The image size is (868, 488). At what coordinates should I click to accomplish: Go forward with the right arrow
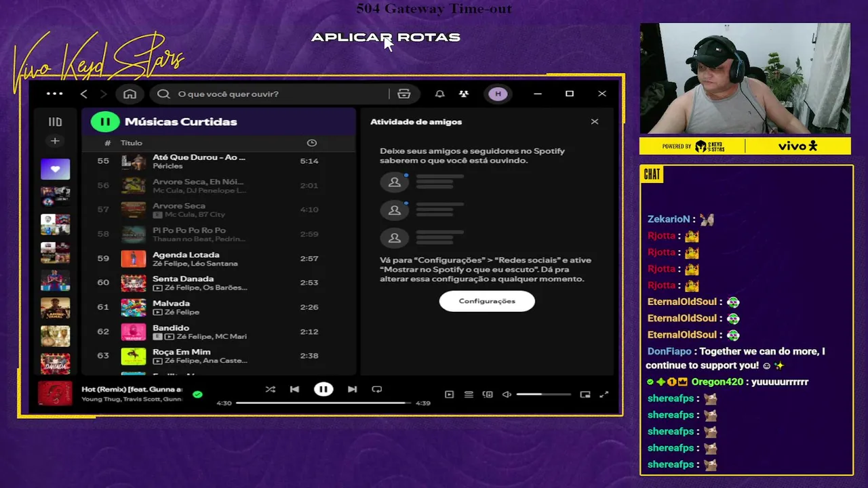[103, 94]
